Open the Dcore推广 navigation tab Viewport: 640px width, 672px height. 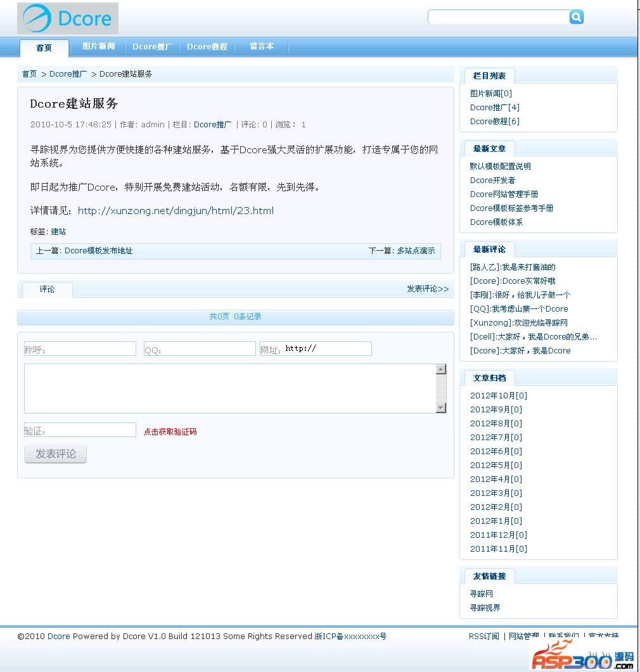coord(152,47)
